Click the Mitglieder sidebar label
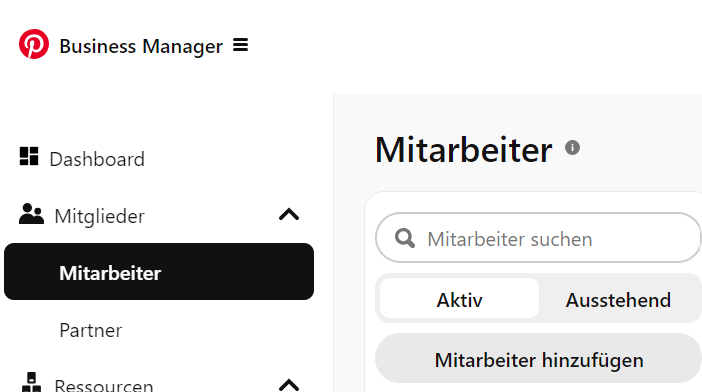This screenshot has width=702, height=392. point(99,217)
